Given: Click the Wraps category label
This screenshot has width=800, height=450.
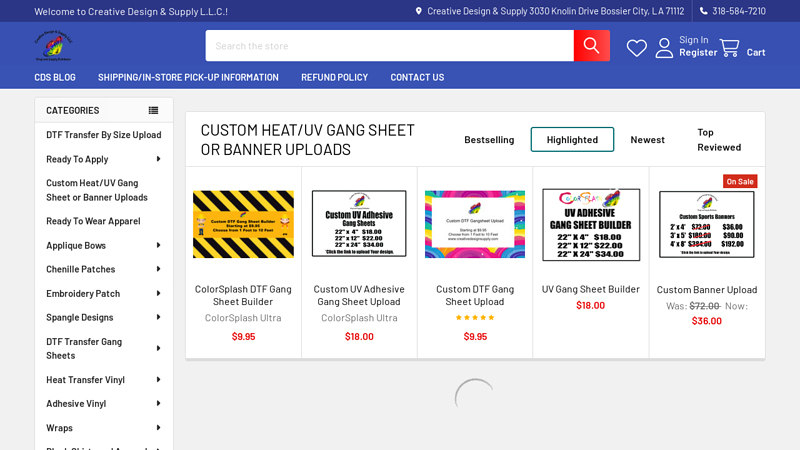Looking at the screenshot, I should (x=59, y=428).
